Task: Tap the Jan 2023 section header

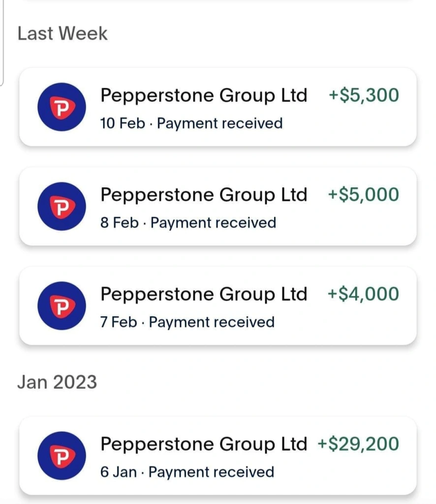Action: click(57, 382)
